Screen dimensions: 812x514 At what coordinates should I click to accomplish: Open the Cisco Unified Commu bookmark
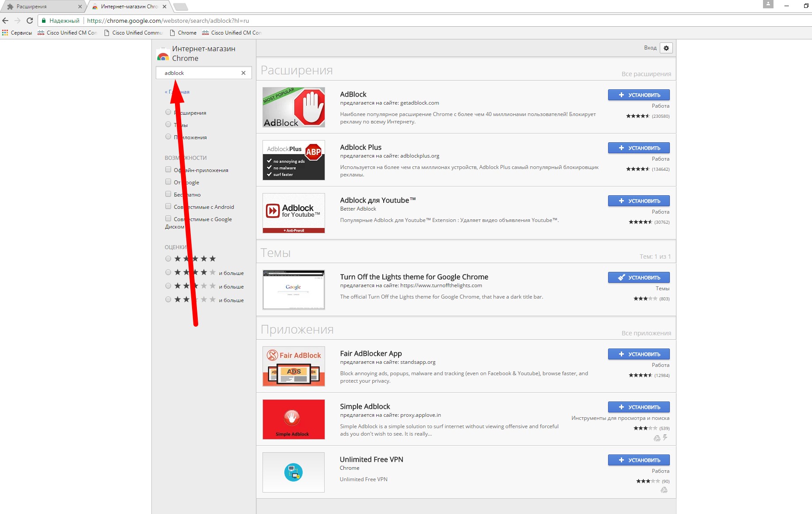(x=133, y=33)
